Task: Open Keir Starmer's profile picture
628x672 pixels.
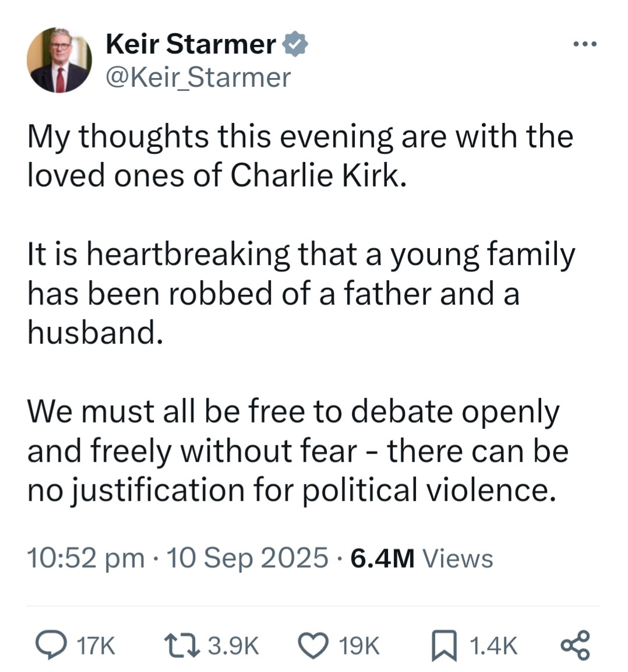Action: click(59, 61)
